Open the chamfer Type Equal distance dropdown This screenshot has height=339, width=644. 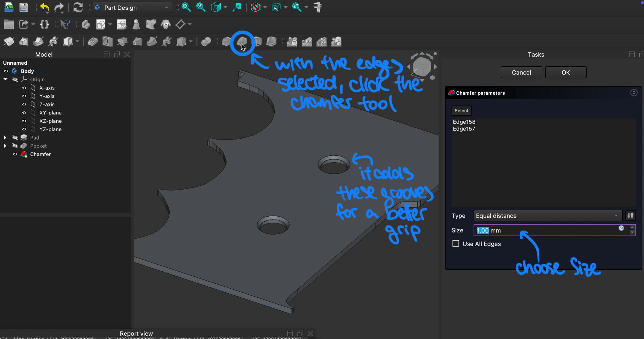coord(547,216)
